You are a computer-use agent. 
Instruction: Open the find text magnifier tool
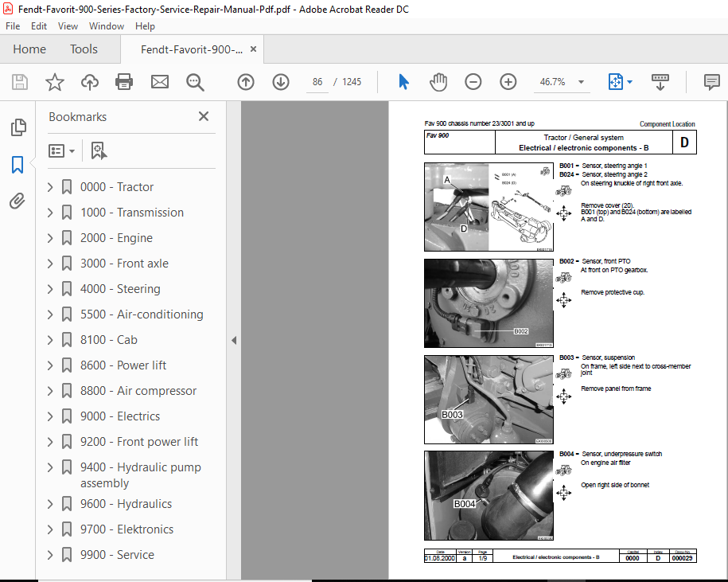pyautogui.click(x=195, y=82)
